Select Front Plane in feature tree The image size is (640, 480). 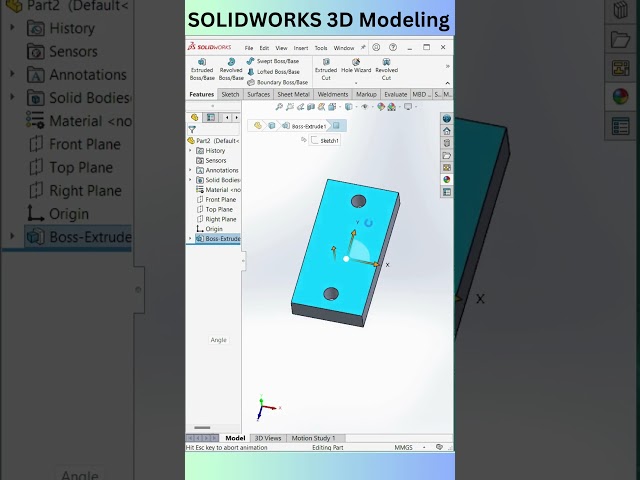point(216,200)
